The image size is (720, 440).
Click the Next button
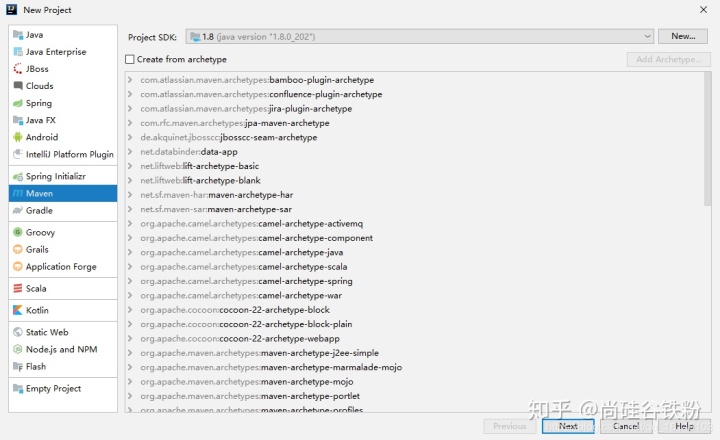coord(568,426)
